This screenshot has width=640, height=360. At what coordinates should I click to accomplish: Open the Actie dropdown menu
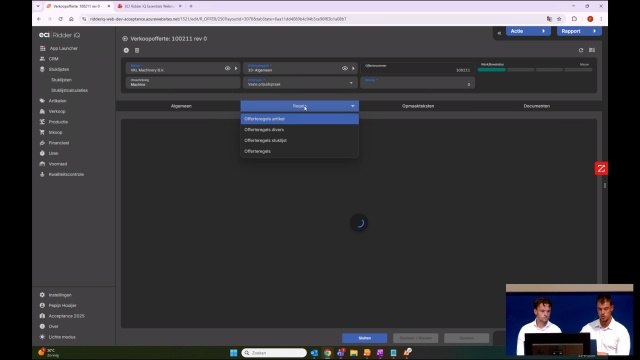point(528,31)
